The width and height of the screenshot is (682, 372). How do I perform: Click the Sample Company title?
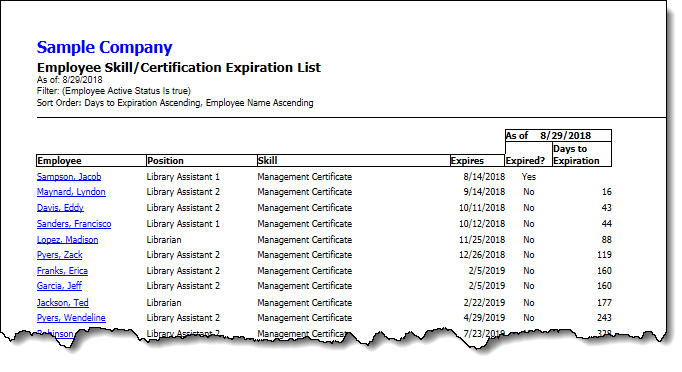pos(104,47)
